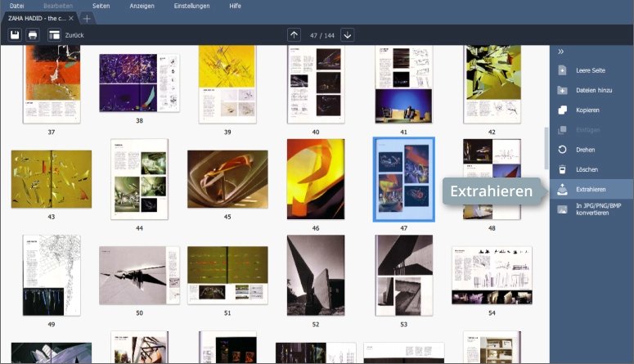Select page 45 thumbnail
634x364 pixels.
coord(227,179)
